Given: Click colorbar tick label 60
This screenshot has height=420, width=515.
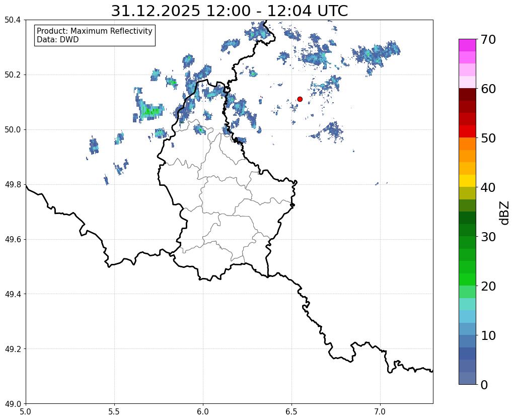Looking at the screenshot, I should [x=488, y=89].
